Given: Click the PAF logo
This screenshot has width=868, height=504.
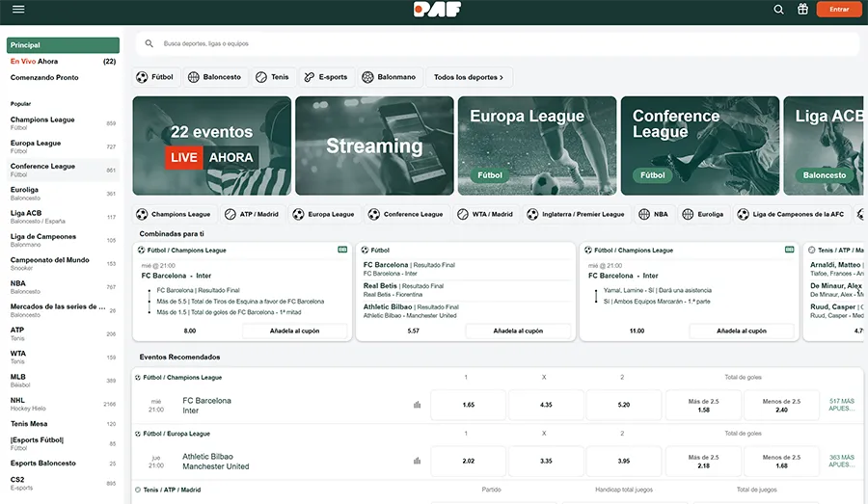Looking at the screenshot, I should tap(437, 10).
